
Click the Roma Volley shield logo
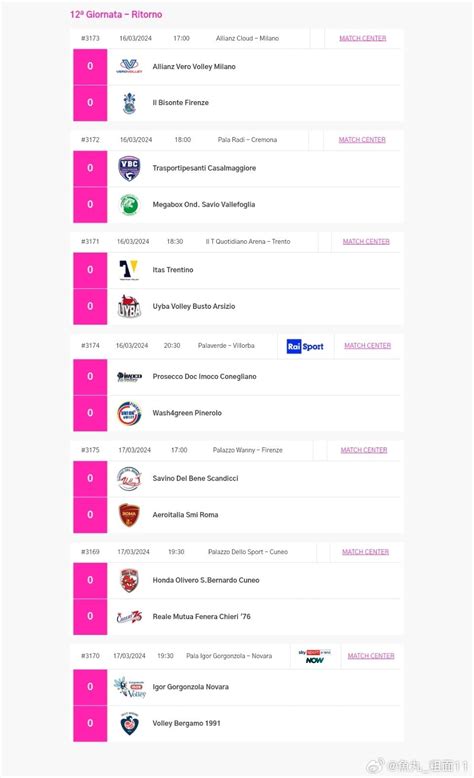[x=129, y=515]
